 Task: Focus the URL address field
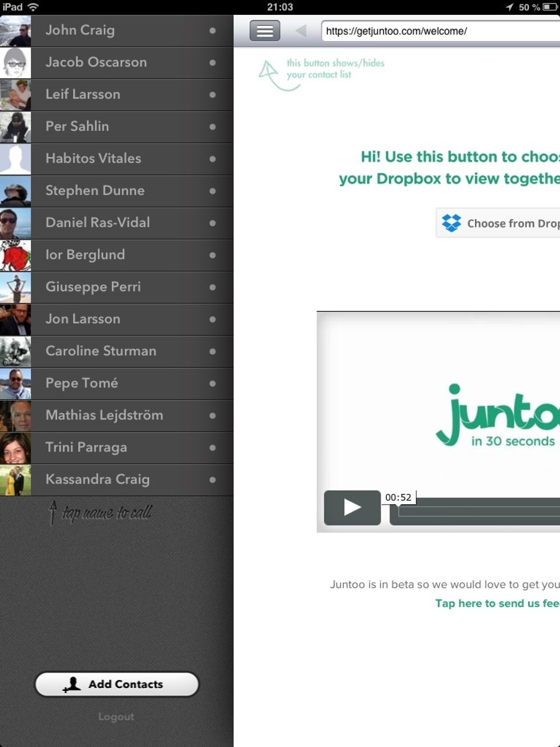point(440,31)
